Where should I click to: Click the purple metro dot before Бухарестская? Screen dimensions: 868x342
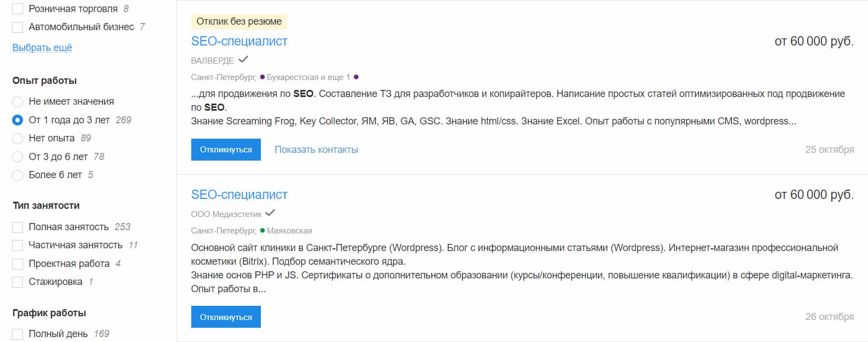[x=264, y=77]
